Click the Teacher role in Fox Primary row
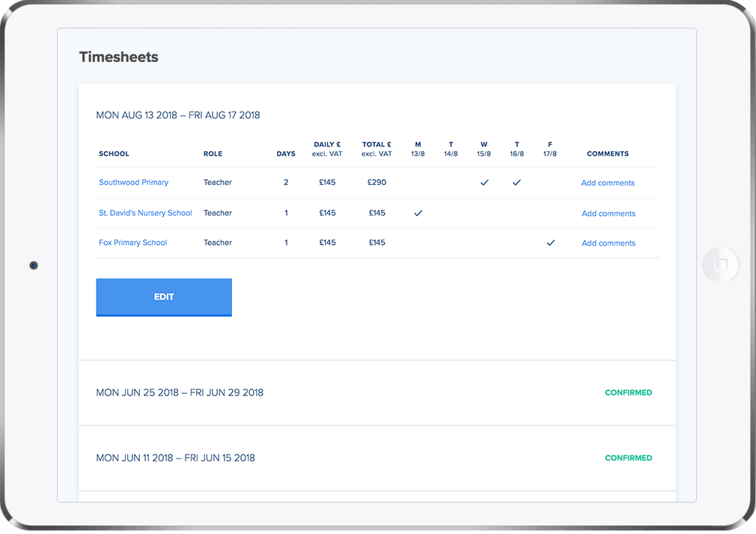 (218, 243)
